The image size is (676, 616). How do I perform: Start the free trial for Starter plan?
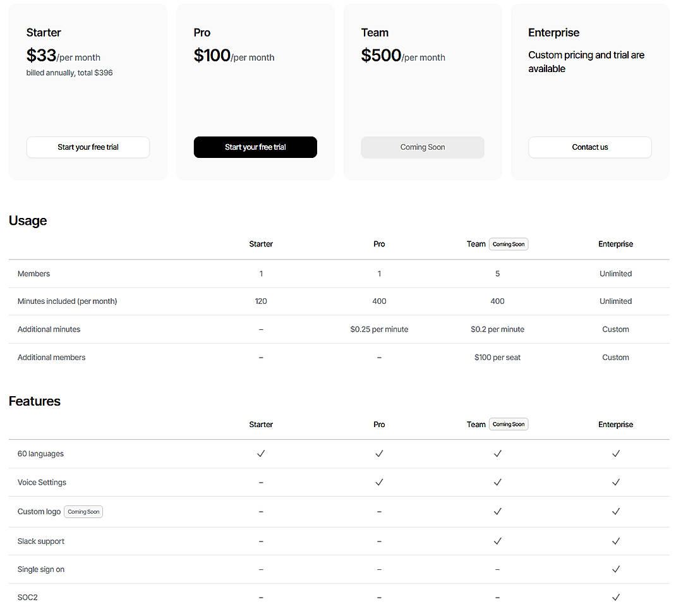[x=88, y=147]
